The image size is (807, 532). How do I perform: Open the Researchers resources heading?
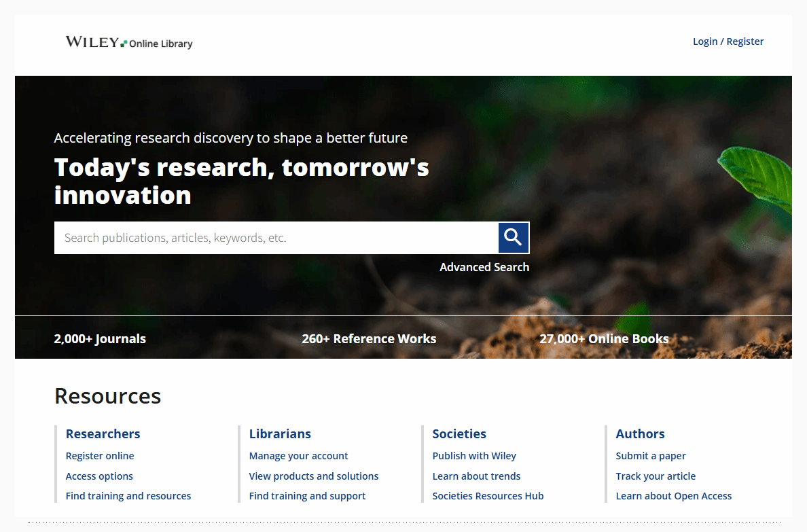click(103, 433)
